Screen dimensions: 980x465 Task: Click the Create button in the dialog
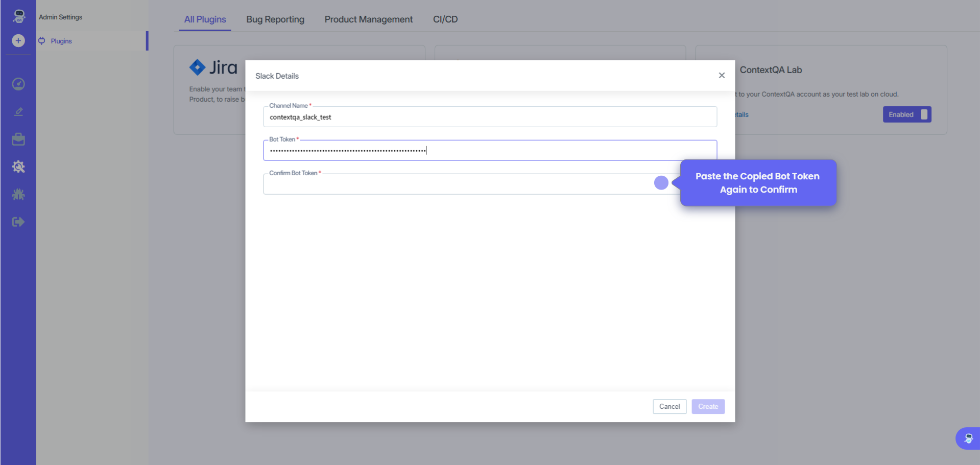coord(708,407)
